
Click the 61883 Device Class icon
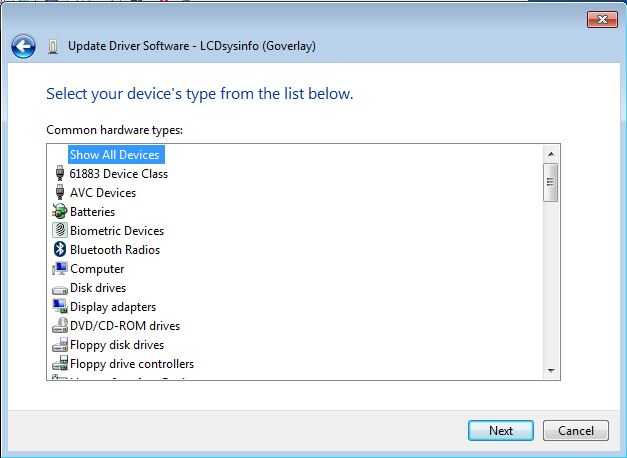pos(59,174)
